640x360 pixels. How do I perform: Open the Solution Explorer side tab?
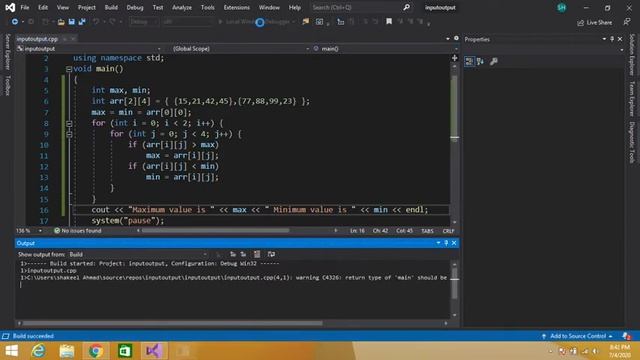[632, 55]
